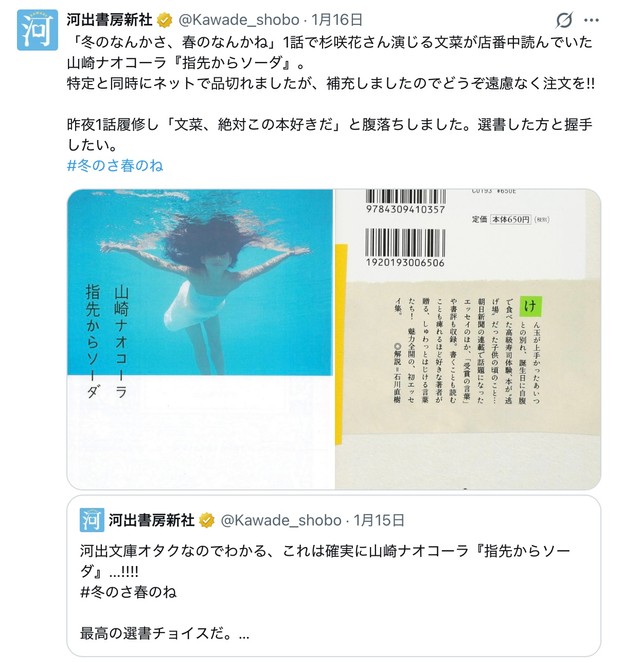Open the three-dot more options menu
The width and height of the screenshot is (640, 663).
(x=591, y=20)
